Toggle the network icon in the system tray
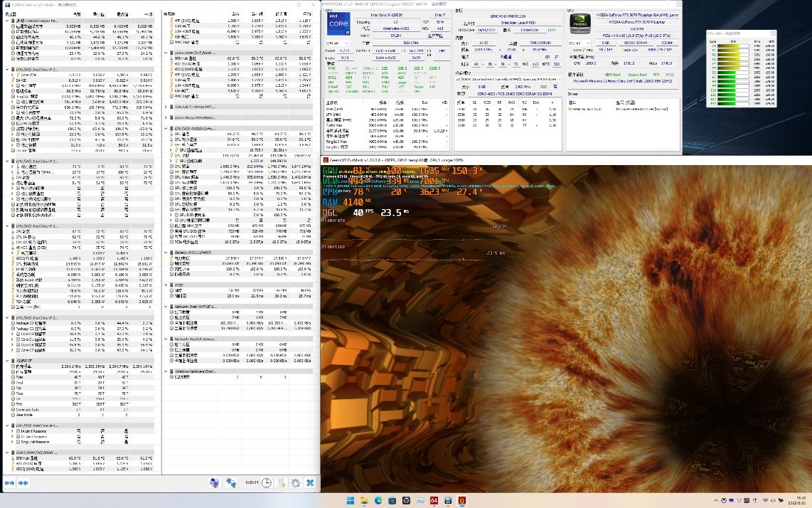Image resolution: width=812 pixels, height=508 pixels. click(x=765, y=500)
